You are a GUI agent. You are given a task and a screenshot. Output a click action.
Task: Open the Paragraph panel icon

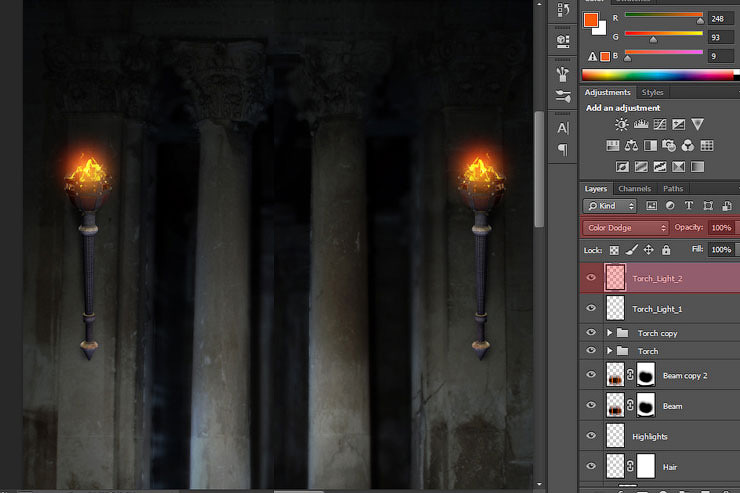click(563, 150)
